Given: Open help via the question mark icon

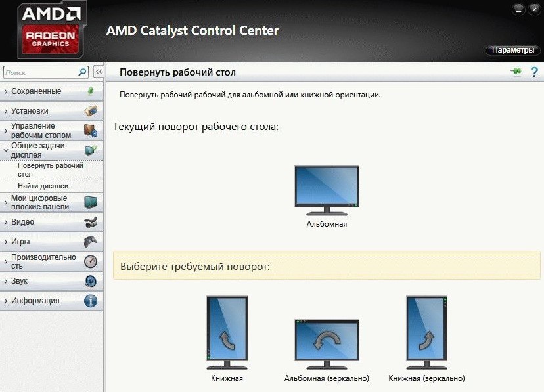Looking at the screenshot, I should tap(535, 72).
